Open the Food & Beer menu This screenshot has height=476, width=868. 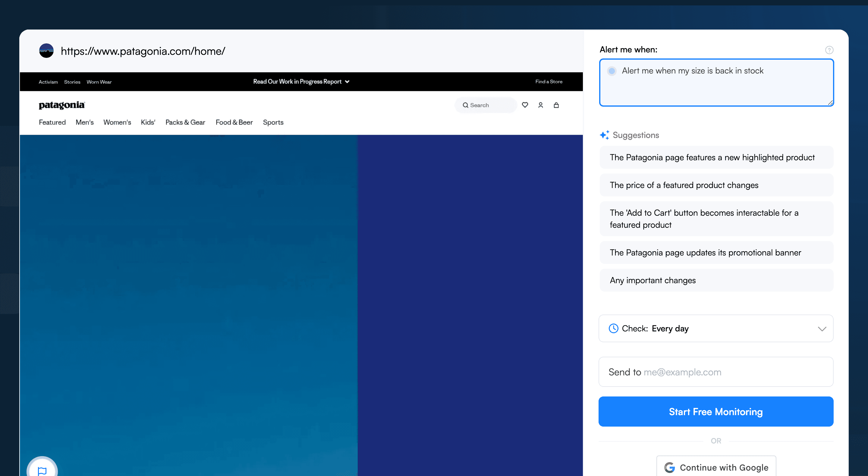click(x=234, y=122)
